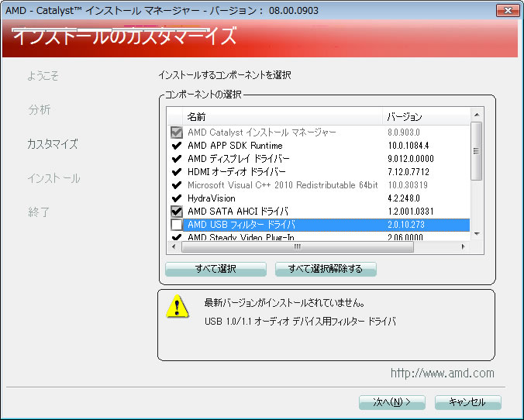Click すべて選択 button
Viewport: 524px width, 420px height.
click(216, 269)
